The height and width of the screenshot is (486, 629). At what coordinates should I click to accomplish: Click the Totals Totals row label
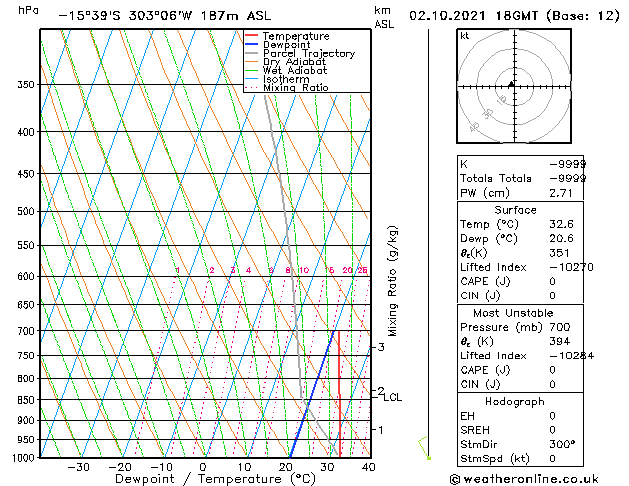click(x=496, y=178)
